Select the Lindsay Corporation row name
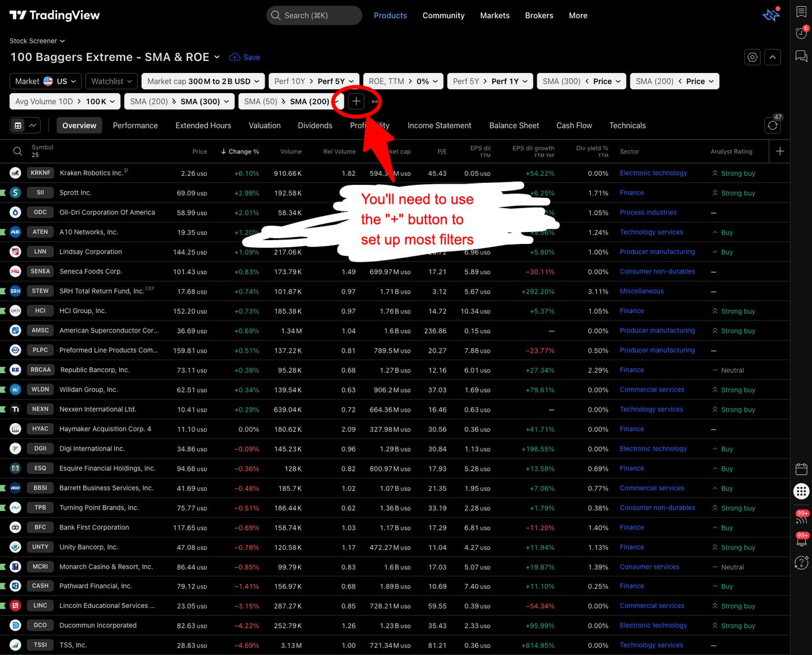This screenshot has width=812, height=655. pos(91,251)
